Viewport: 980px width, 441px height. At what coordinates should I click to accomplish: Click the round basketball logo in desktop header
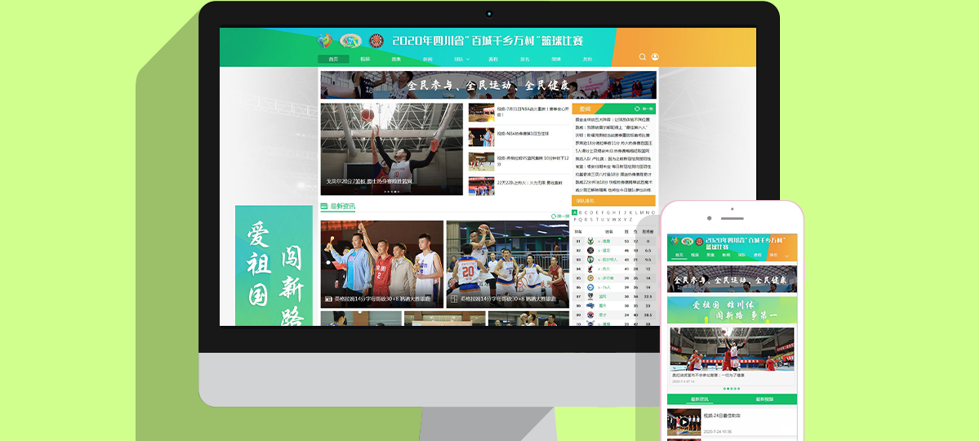point(376,40)
